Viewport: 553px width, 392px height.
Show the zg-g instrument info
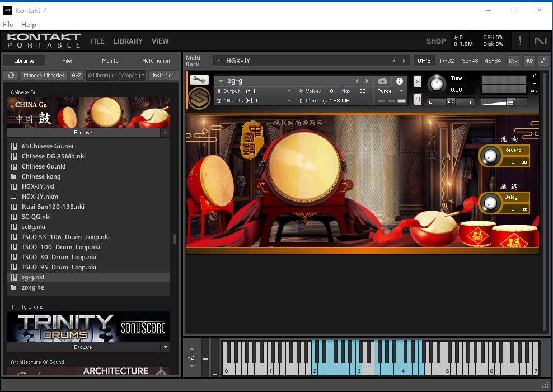pyautogui.click(x=399, y=81)
